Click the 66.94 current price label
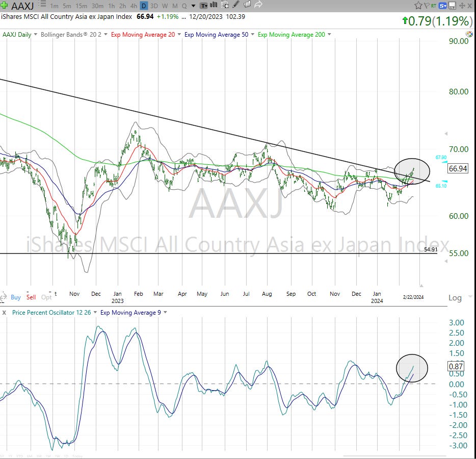The image size is (476, 459). pyautogui.click(x=458, y=168)
